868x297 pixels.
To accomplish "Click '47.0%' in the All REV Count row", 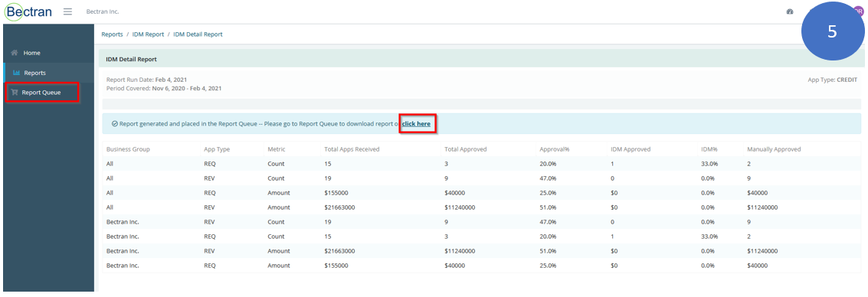I will 548,178.
